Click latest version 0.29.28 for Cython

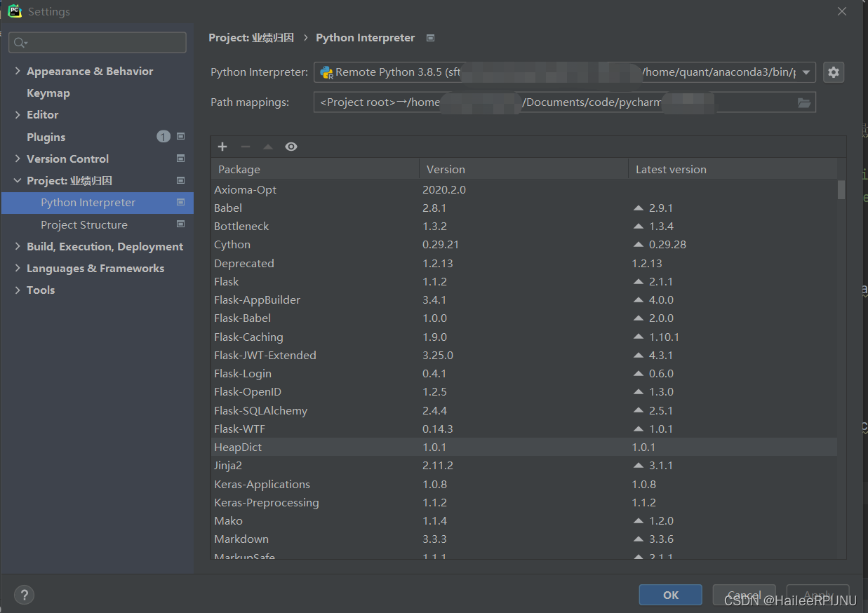667,245
